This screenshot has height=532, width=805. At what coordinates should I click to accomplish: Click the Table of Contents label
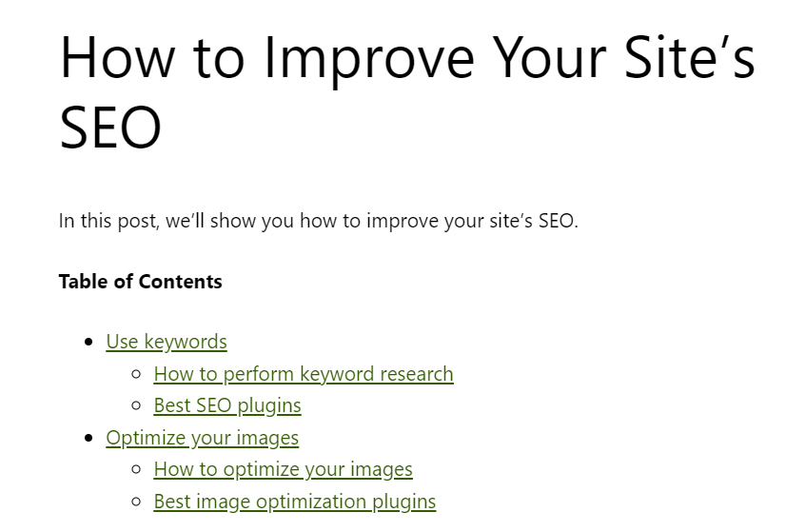[x=140, y=282]
